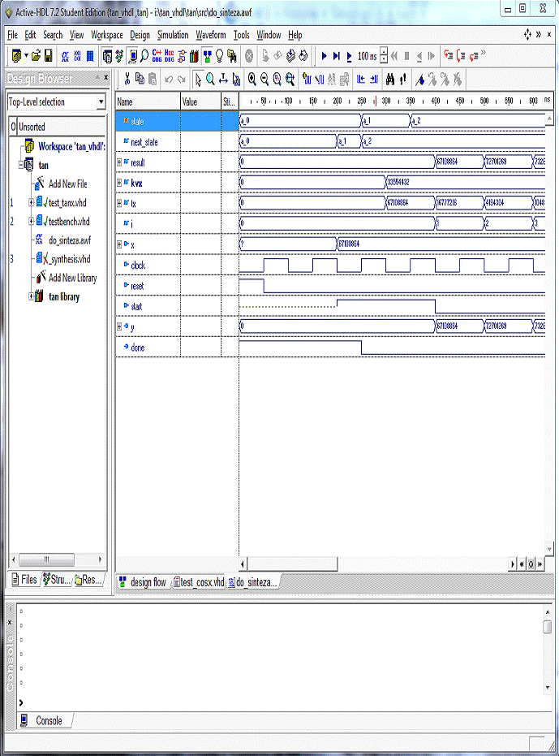The height and width of the screenshot is (756, 559).
Task: Click the light bulb icon in the main toolbar
Action: point(219,56)
